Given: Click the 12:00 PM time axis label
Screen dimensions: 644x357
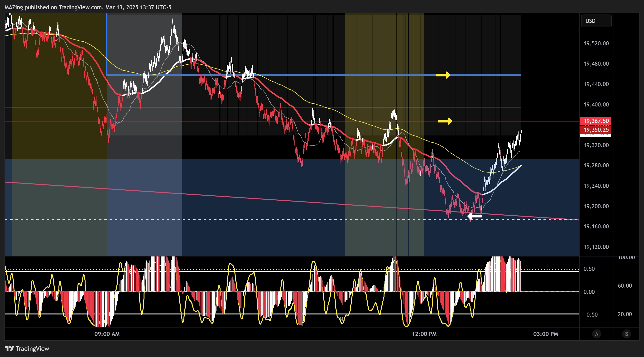Looking at the screenshot, I should [424, 334].
